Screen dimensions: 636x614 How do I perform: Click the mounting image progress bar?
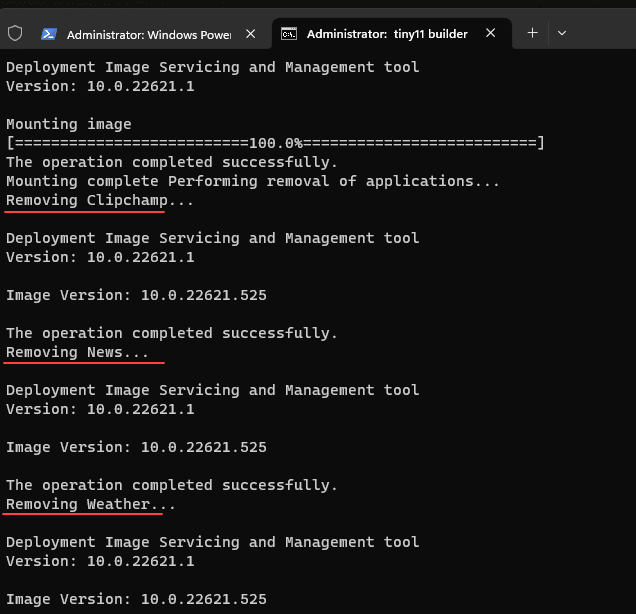[275, 143]
